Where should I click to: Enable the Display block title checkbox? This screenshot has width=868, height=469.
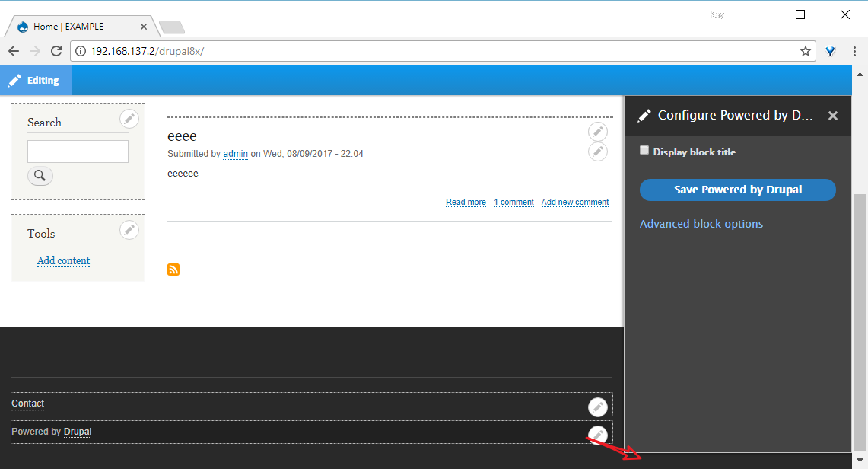coord(644,151)
